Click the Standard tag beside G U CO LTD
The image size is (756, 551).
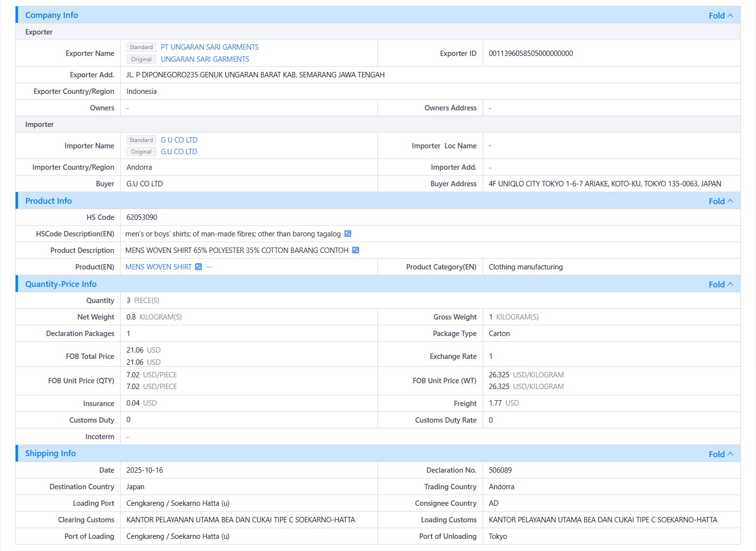141,140
